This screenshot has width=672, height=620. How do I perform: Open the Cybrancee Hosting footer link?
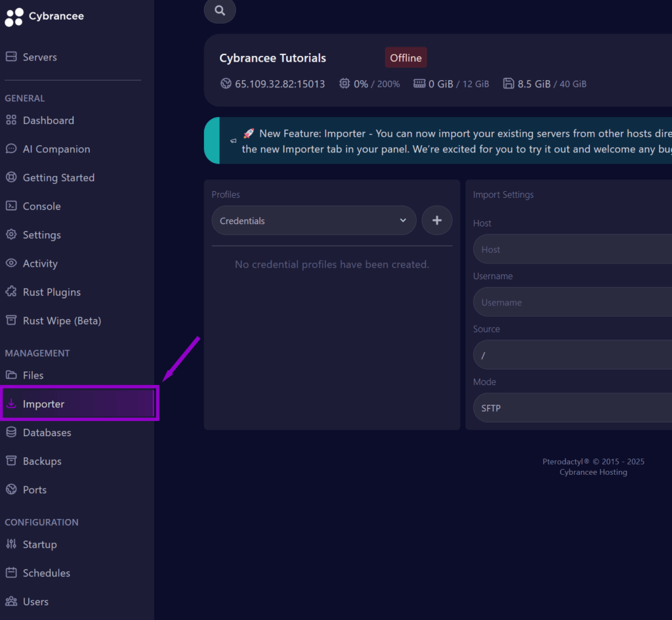click(x=593, y=472)
